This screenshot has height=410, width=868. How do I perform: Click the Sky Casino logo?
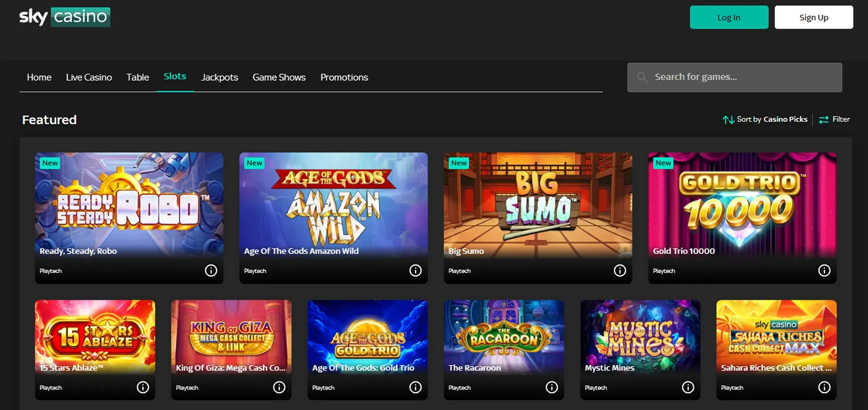point(65,17)
